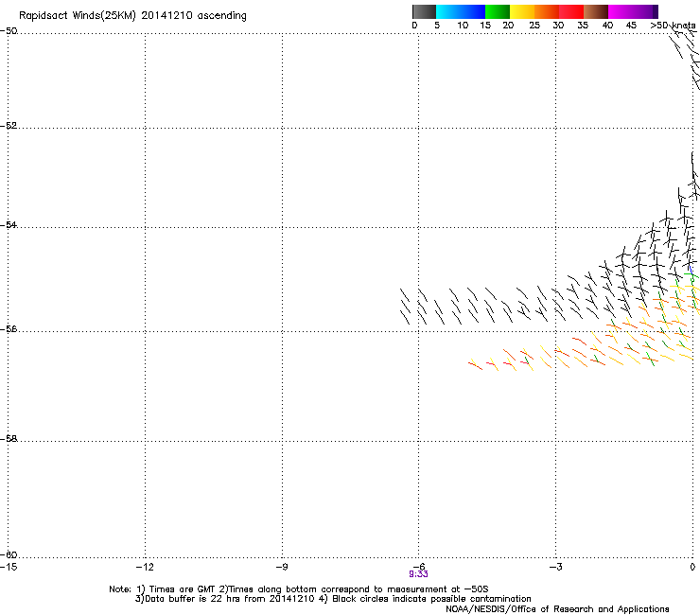Click the '-50' latitude axis label
Viewport: 700px width, 615px height.
pyautogui.click(x=9, y=31)
